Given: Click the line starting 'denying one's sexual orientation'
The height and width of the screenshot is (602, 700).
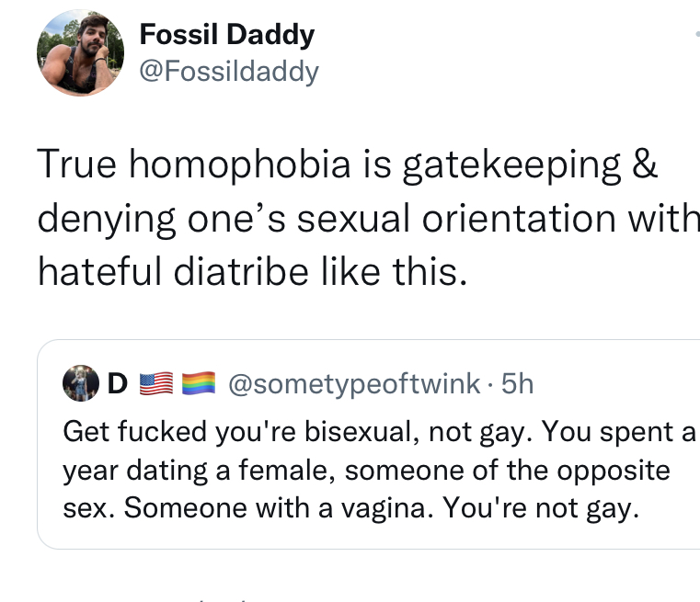Looking at the screenshot, I should 368,219.
